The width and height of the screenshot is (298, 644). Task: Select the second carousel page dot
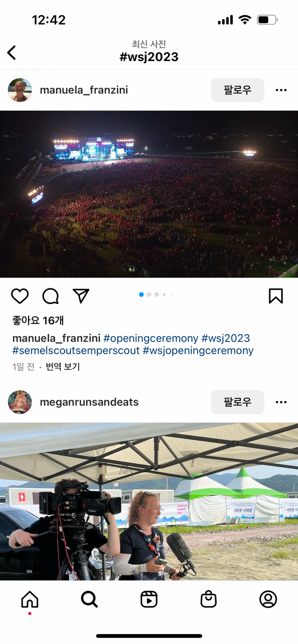pos(149,294)
